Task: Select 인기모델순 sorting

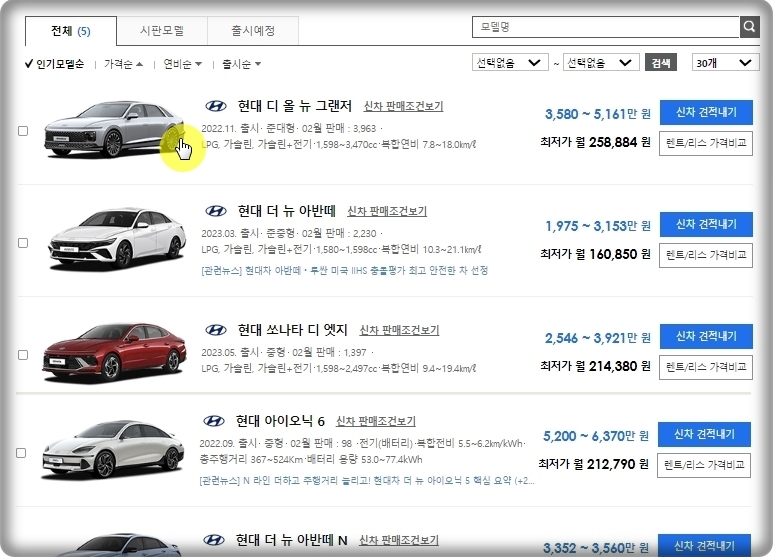Action: (55, 64)
